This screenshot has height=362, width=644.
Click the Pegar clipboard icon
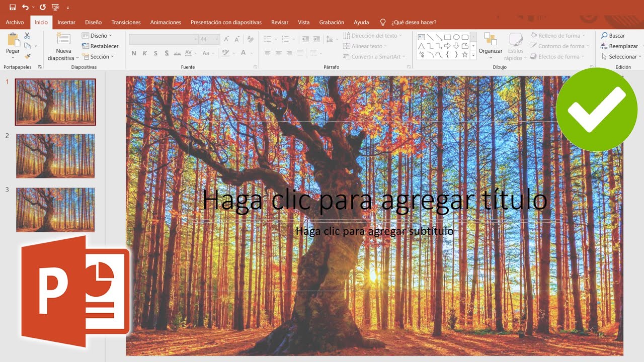point(13,40)
